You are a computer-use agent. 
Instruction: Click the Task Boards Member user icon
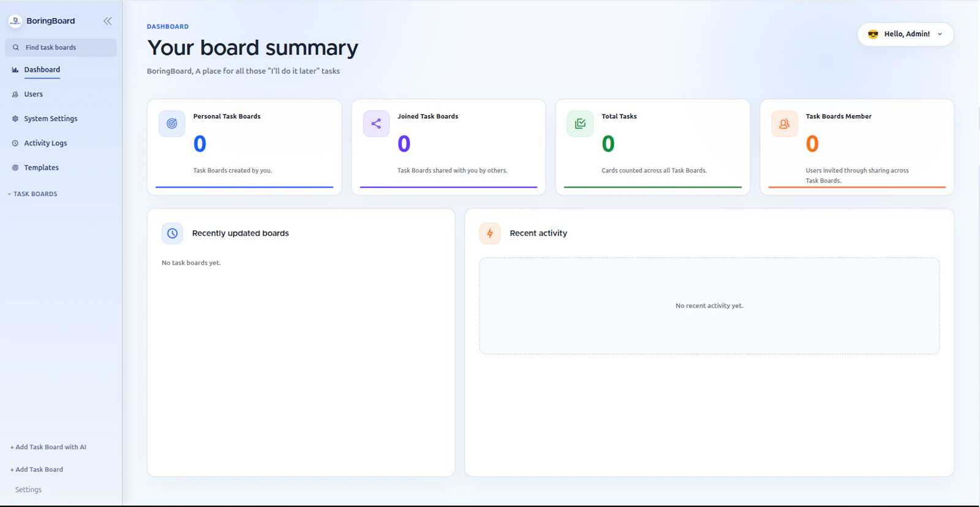(785, 124)
